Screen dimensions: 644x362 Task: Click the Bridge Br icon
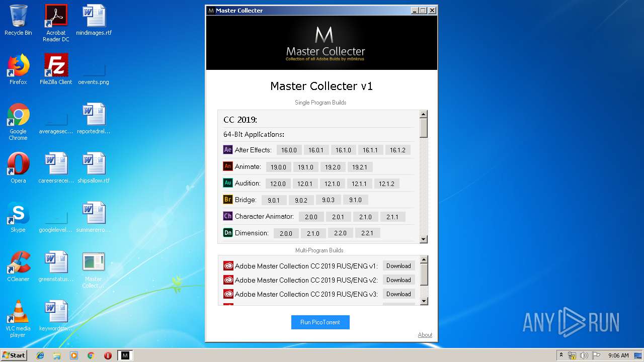click(x=228, y=200)
